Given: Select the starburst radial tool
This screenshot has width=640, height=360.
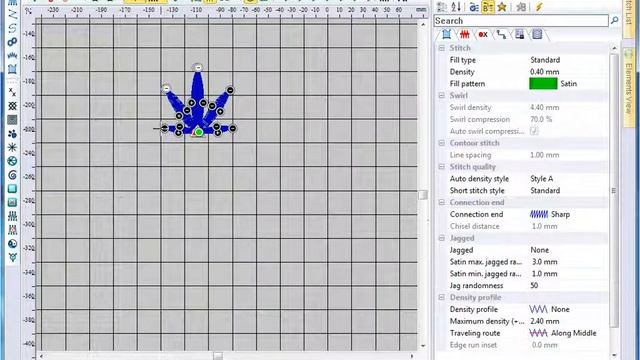Looking at the screenshot, I should [12, 147].
